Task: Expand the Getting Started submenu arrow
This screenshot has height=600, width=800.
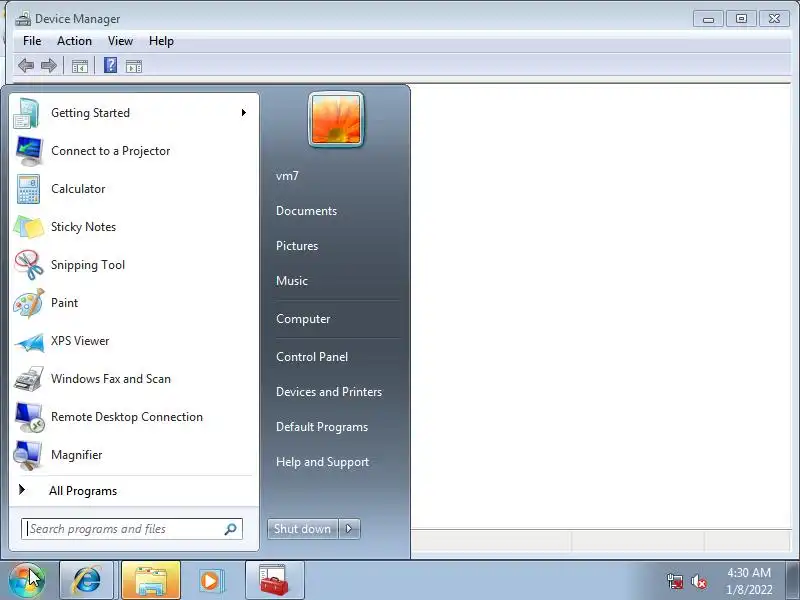Action: [244, 113]
